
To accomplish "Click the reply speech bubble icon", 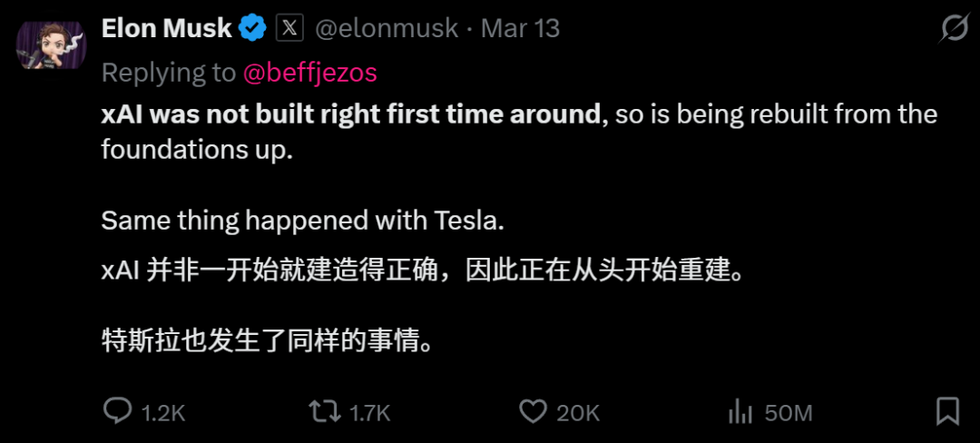I will tap(118, 412).
